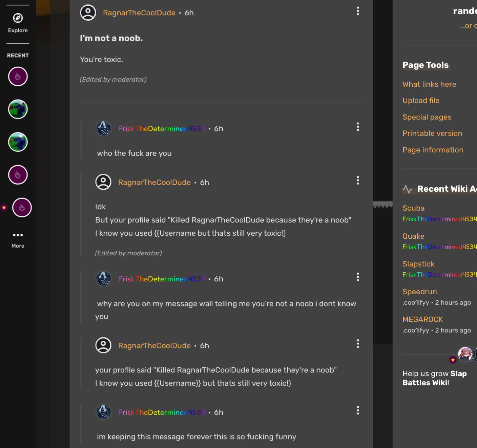Screen dimensions: 477x448
Task: Open options menu for top "I'm not a noob" post
Action: click(x=358, y=11)
